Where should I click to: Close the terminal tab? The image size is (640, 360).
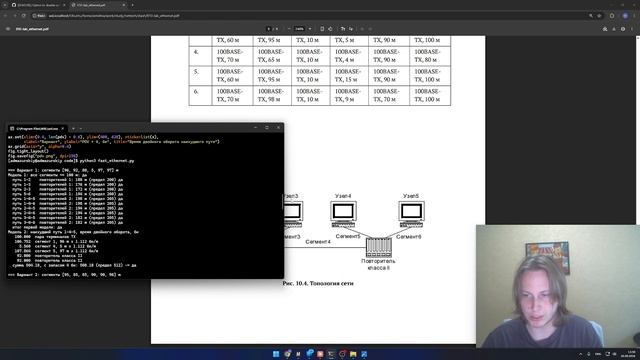point(62,128)
